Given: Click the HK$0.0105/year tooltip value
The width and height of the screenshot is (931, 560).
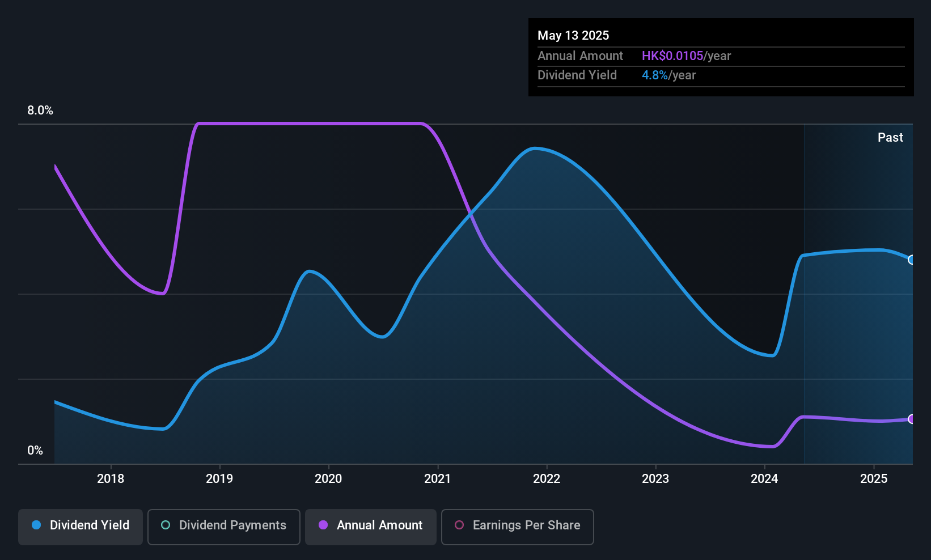Looking at the screenshot, I should (x=686, y=56).
